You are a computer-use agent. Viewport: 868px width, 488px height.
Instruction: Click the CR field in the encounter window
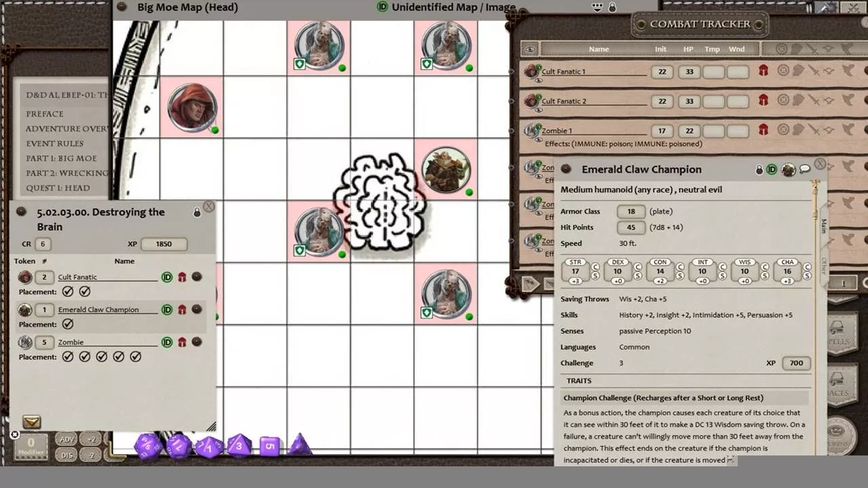(x=42, y=244)
